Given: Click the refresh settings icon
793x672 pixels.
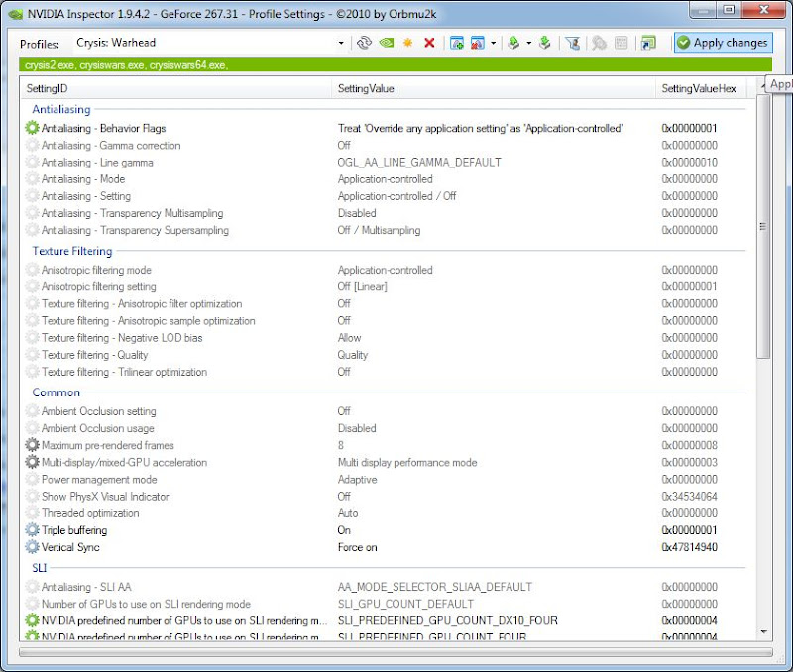Looking at the screenshot, I should coord(364,43).
